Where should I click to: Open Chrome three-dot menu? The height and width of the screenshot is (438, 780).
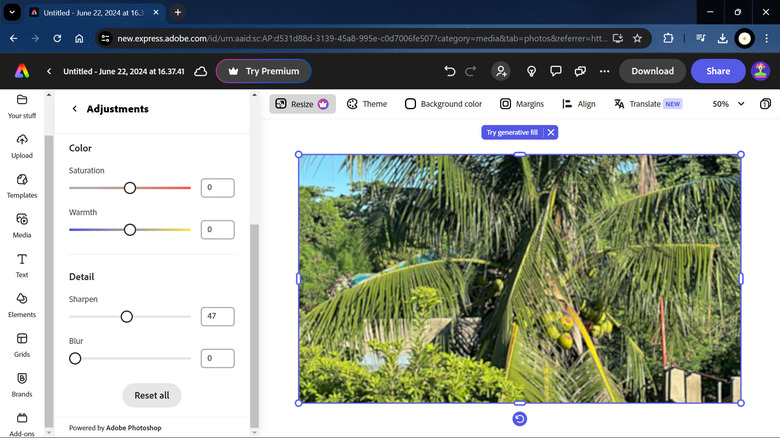[767, 38]
